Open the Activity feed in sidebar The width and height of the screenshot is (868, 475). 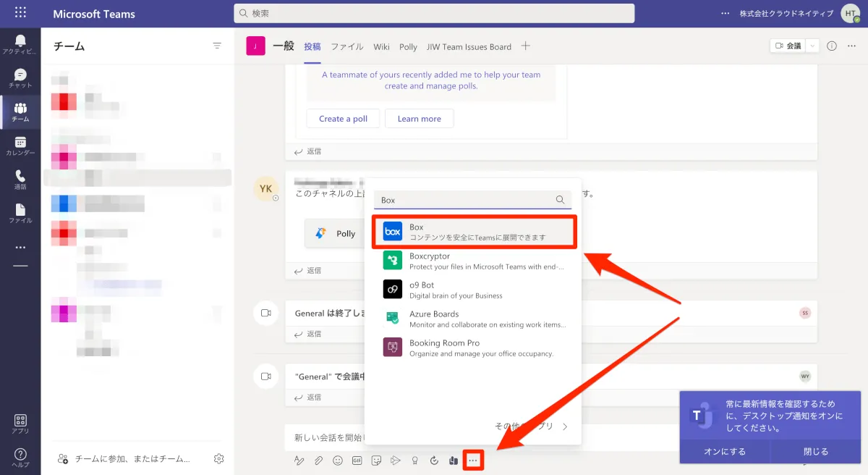click(x=20, y=43)
